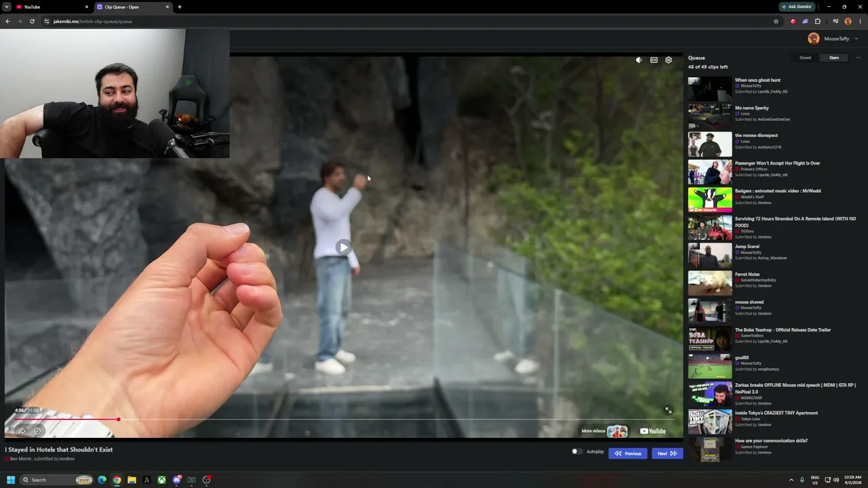Screen dimensions: 868x488
Task: Open the Chrome profile avatar
Action: pos(848,21)
